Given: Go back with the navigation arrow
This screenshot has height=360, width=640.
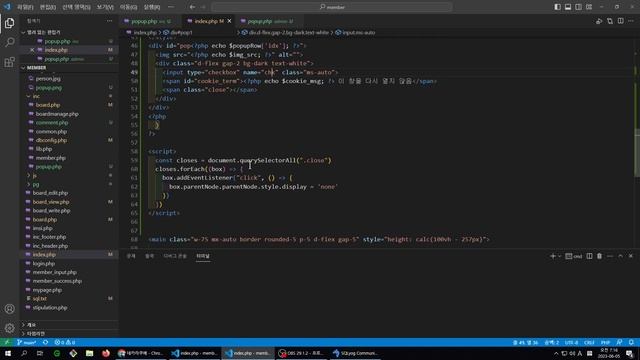Looking at the screenshot, I should (192, 7).
